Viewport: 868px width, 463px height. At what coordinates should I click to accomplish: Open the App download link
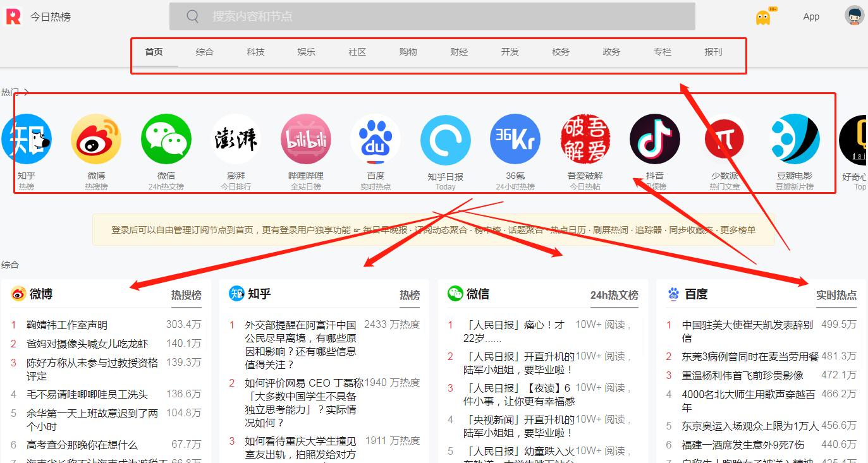click(811, 16)
